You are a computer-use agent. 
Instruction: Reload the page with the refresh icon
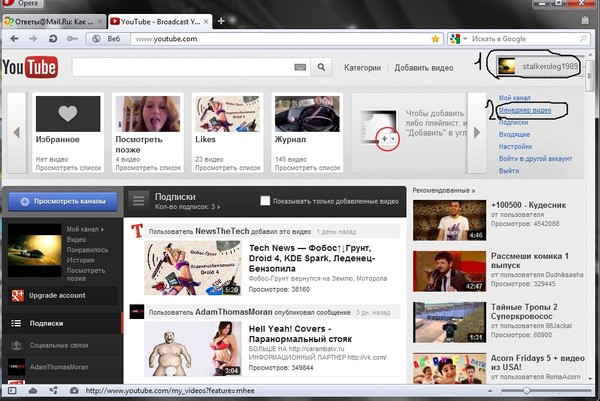click(x=53, y=39)
